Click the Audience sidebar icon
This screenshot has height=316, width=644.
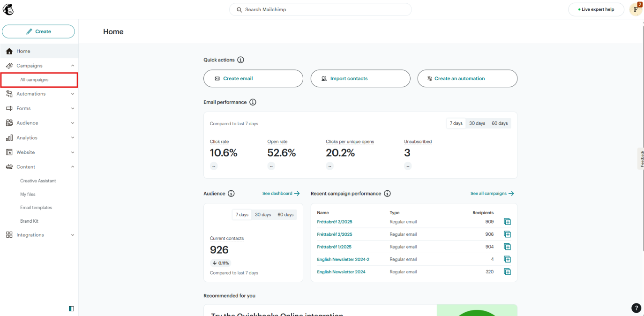[9, 123]
